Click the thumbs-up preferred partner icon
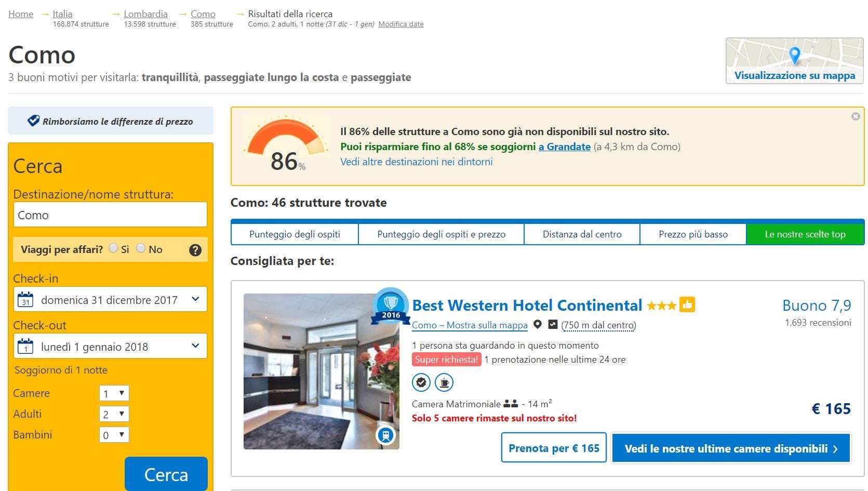Image resolution: width=868 pixels, height=491 pixels. coord(687,304)
